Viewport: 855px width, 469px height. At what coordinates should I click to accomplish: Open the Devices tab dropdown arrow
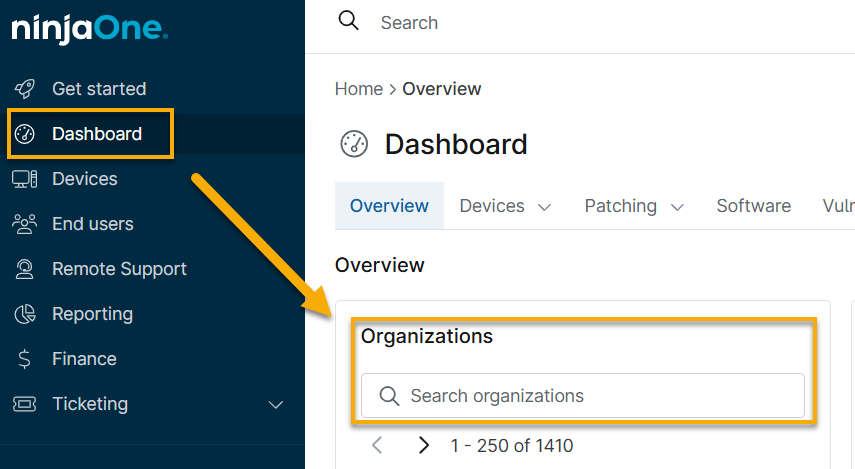(x=545, y=207)
